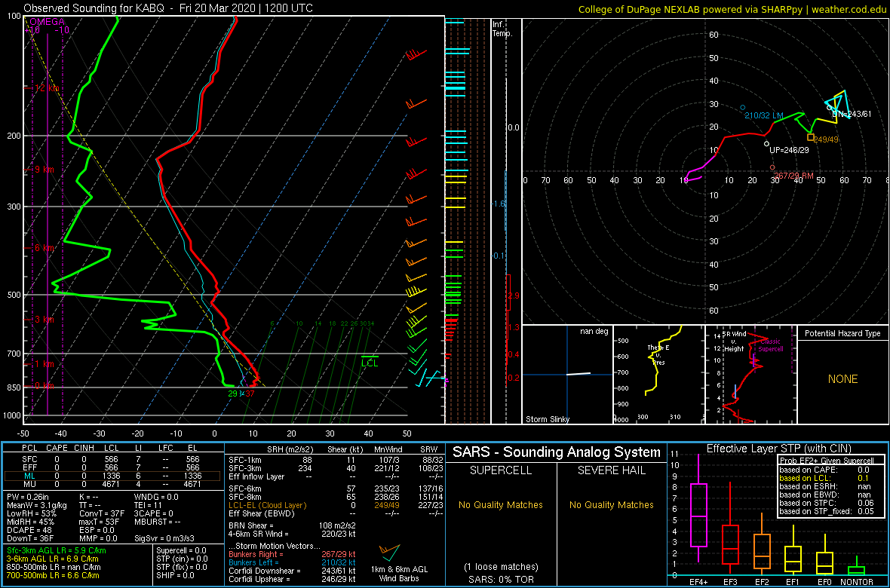
Task: Click the SFC-6km kinematics row label
Action: tap(245, 488)
